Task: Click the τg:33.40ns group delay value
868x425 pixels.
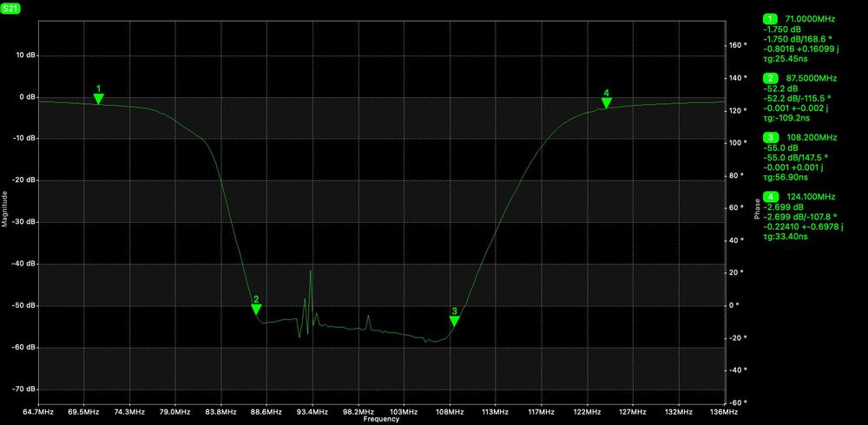Action: coord(785,236)
